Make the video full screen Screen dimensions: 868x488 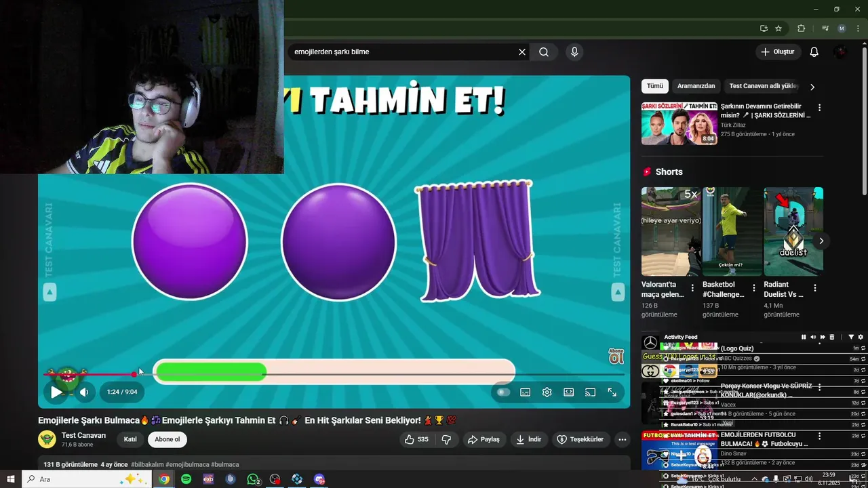coord(612,392)
